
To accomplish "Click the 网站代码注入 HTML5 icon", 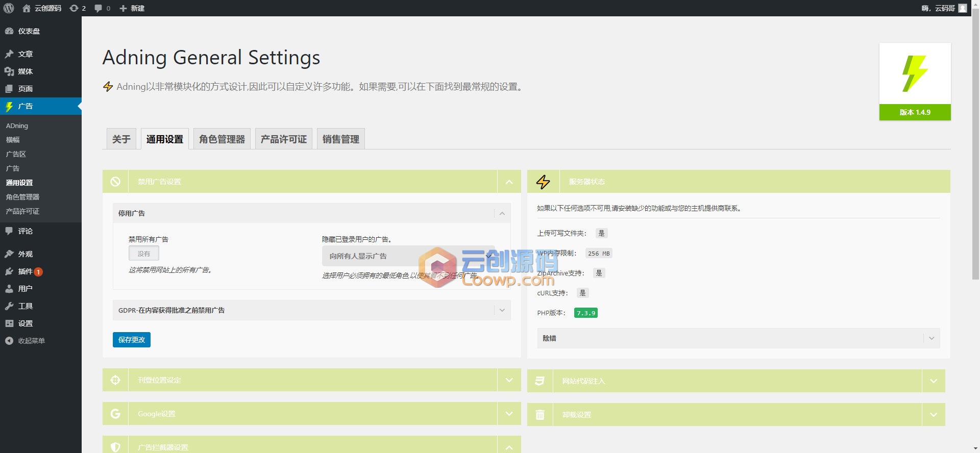I will (x=540, y=381).
